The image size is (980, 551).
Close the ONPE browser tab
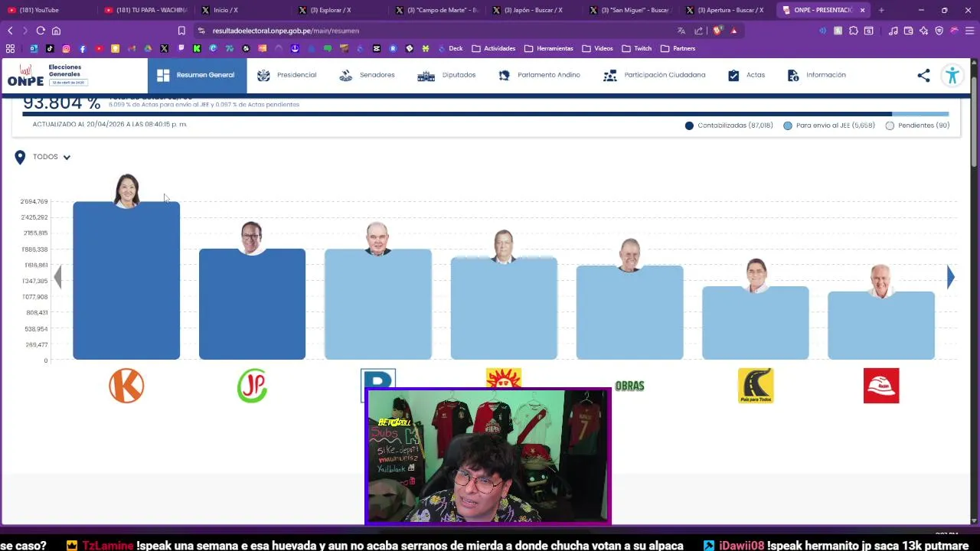(863, 10)
